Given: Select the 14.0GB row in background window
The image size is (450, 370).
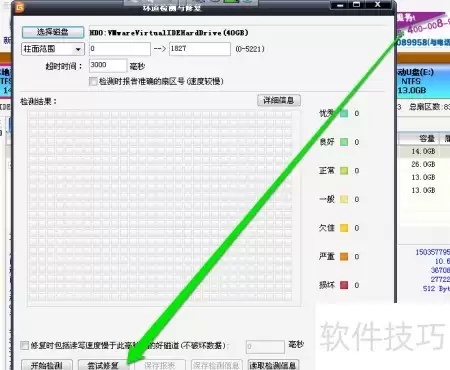Looking at the screenshot, I should (423, 151).
